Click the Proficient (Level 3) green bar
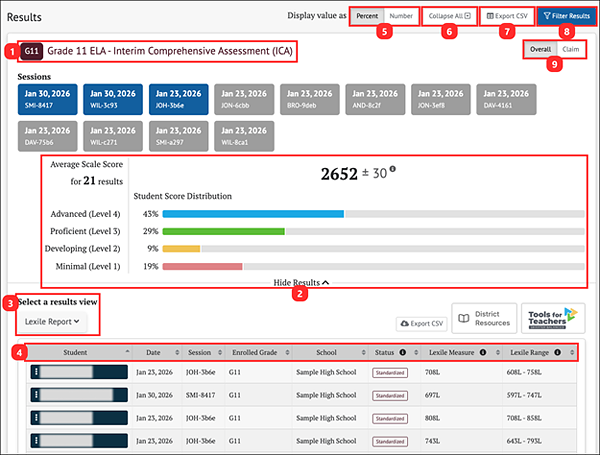 coord(223,231)
